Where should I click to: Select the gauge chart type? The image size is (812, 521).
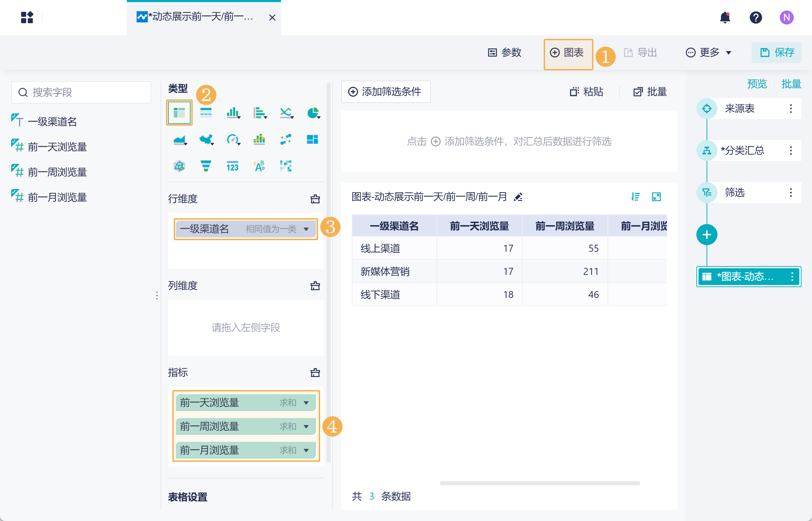coord(233,140)
